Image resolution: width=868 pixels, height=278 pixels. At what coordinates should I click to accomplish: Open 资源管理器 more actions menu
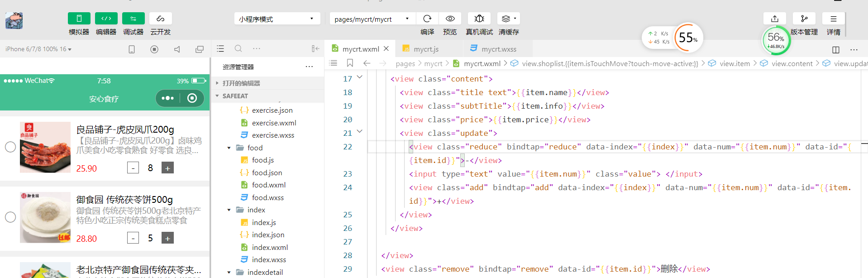pyautogui.click(x=309, y=67)
